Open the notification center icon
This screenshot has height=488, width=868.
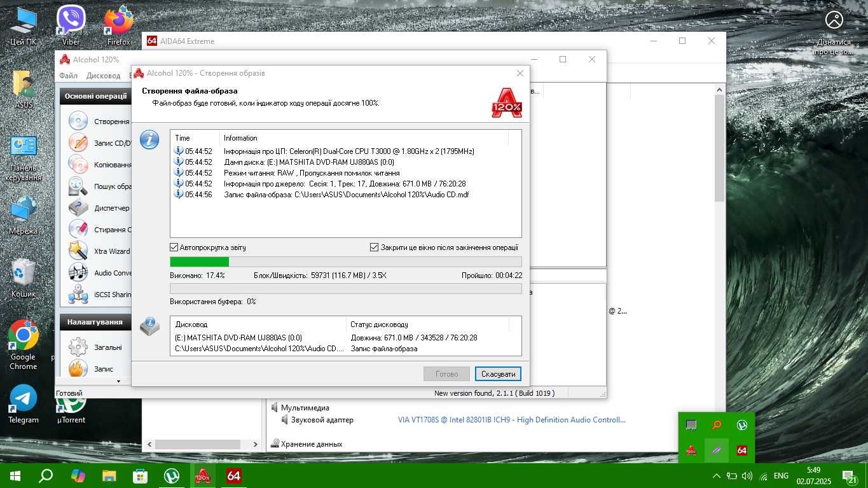(850, 475)
